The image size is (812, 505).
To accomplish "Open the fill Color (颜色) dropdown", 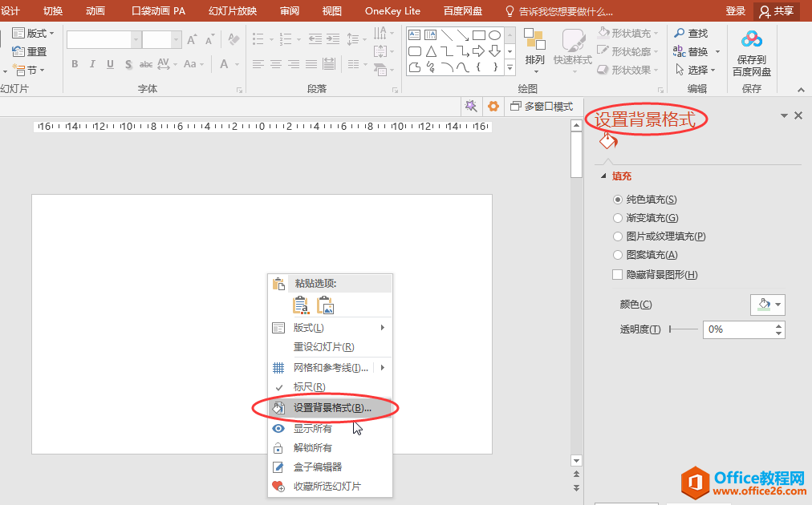I will coord(768,305).
